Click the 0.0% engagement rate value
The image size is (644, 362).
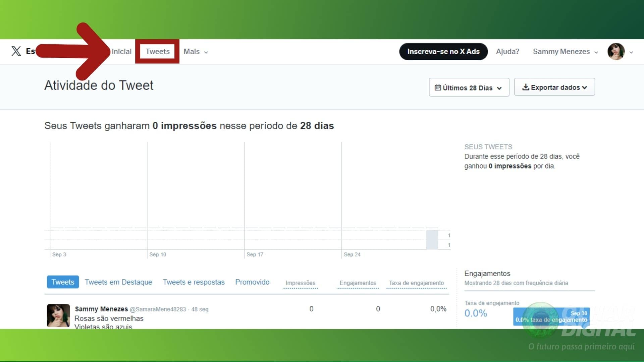[476, 313]
